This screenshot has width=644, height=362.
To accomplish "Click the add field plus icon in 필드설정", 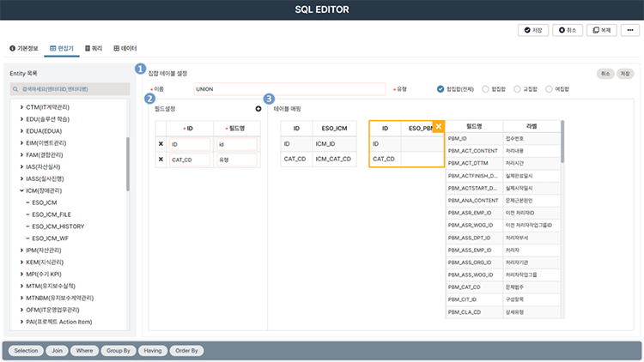I will 258,109.
